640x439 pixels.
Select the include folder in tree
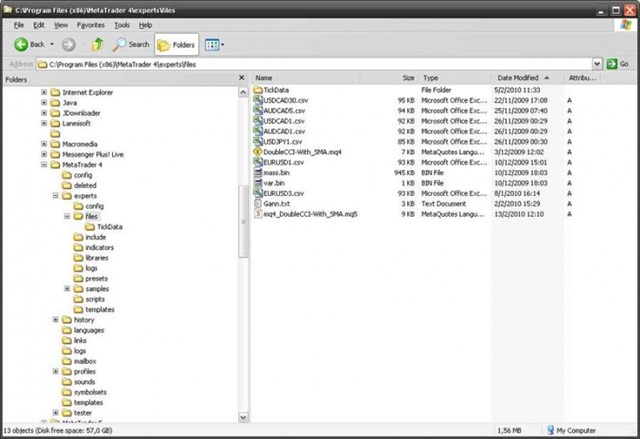[89, 237]
